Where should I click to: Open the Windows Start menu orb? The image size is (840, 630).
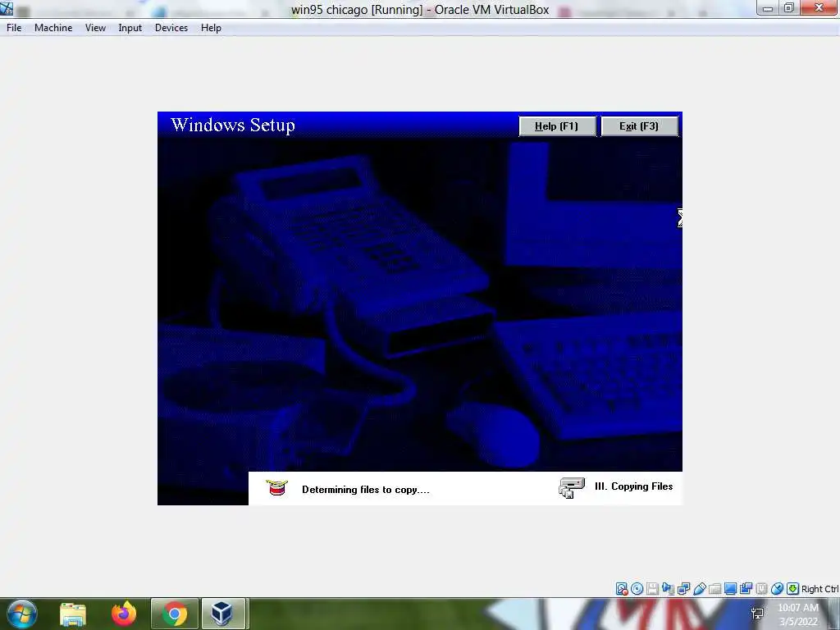click(x=22, y=614)
